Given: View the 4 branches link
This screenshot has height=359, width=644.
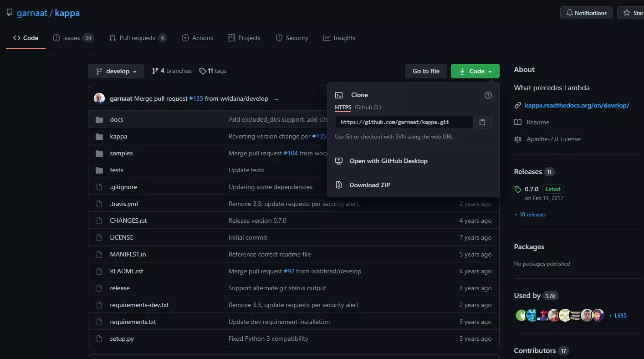Looking at the screenshot, I should pos(172,71).
